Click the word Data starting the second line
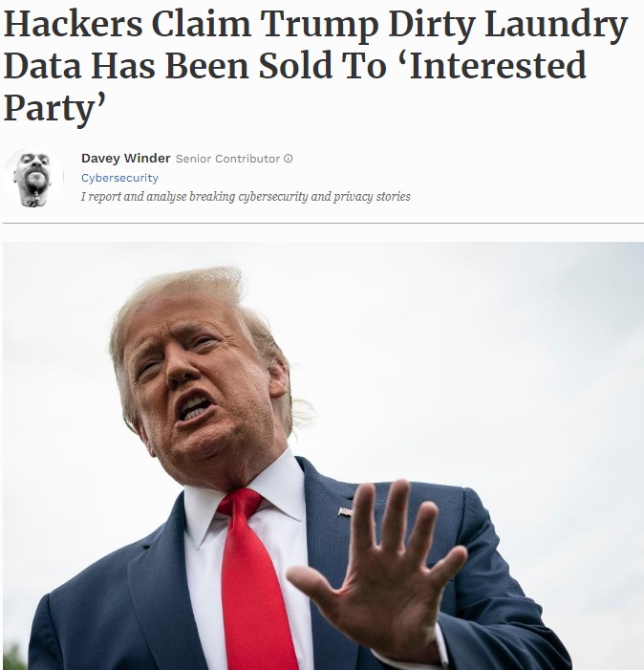 [x=42, y=65]
